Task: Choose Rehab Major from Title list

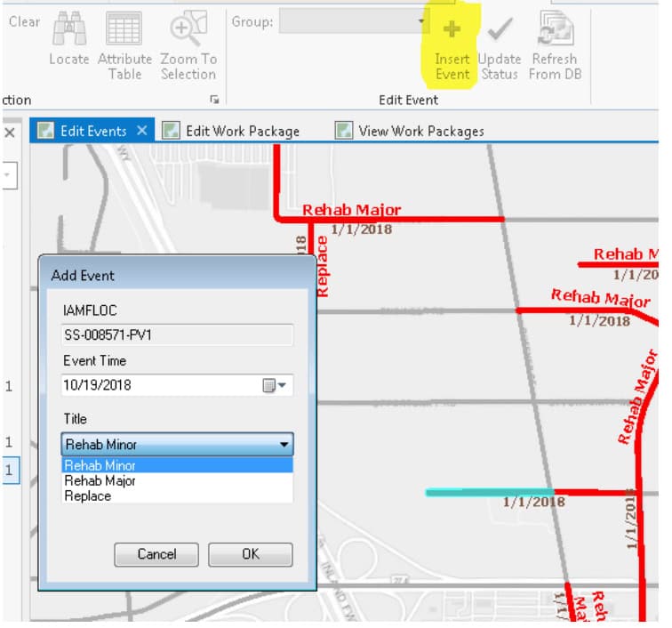Action: [x=100, y=480]
